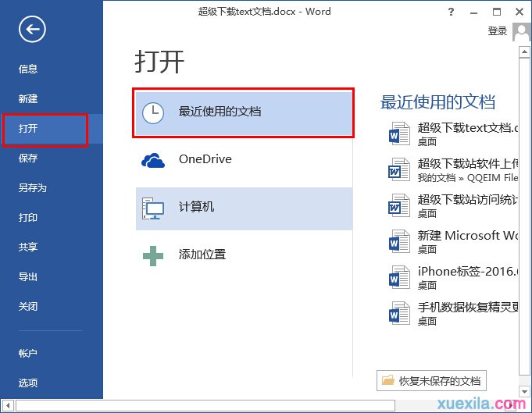This screenshot has height=413, width=532.
Task: Open recent file 新建 Microsoft Word
Action: click(x=452, y=241)
